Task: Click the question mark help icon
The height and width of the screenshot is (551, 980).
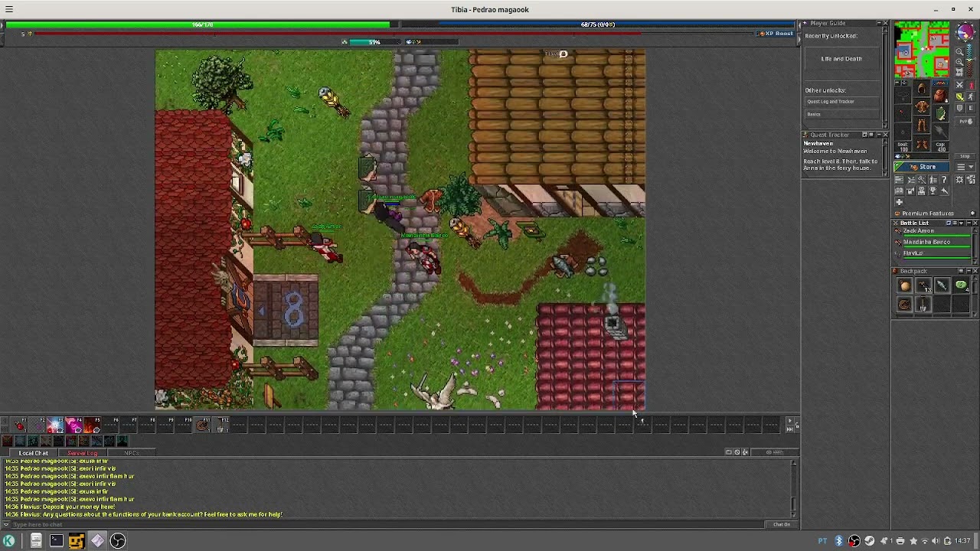Action: 944,180
